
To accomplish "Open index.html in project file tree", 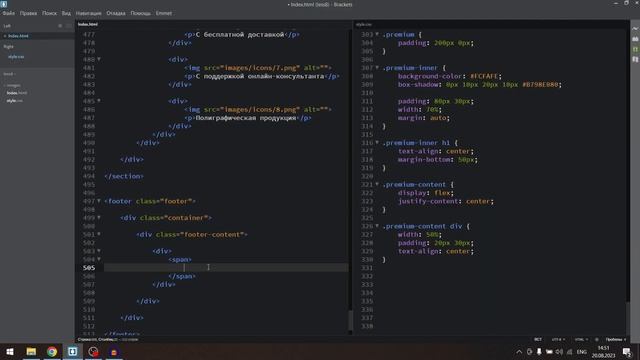I will [17, 93].
